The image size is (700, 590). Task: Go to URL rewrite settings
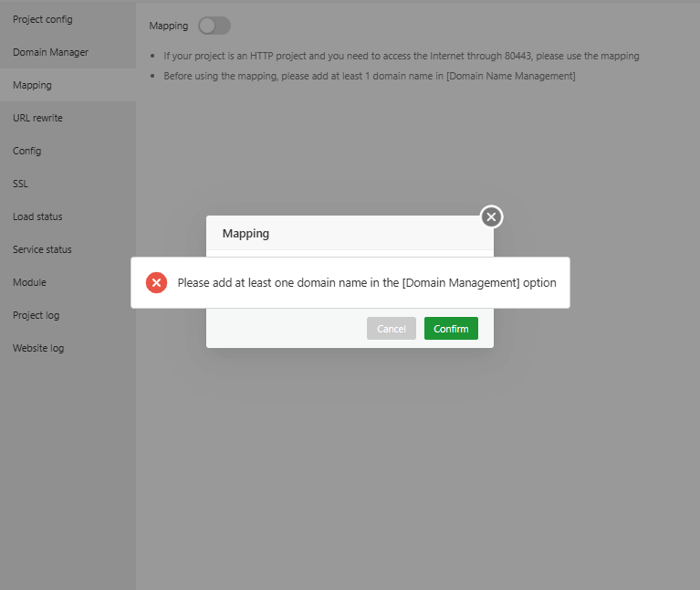[68, 118]
